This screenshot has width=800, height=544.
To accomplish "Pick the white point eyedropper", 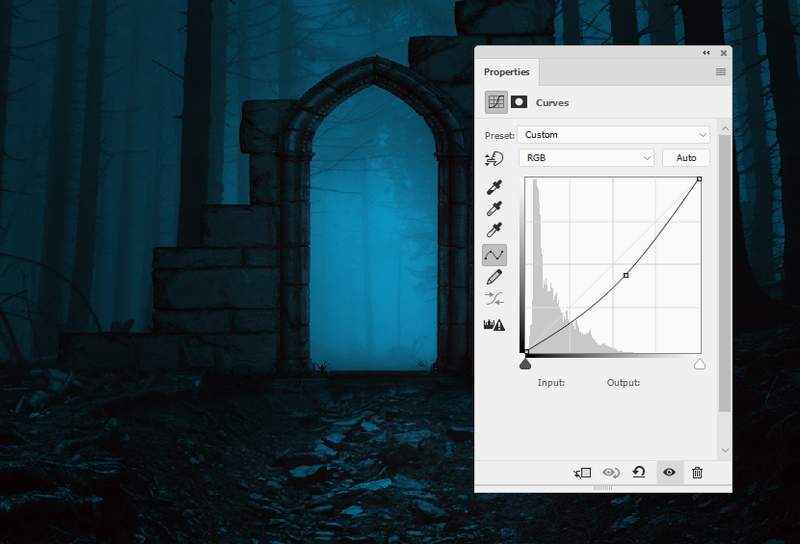I will (494, 230).
